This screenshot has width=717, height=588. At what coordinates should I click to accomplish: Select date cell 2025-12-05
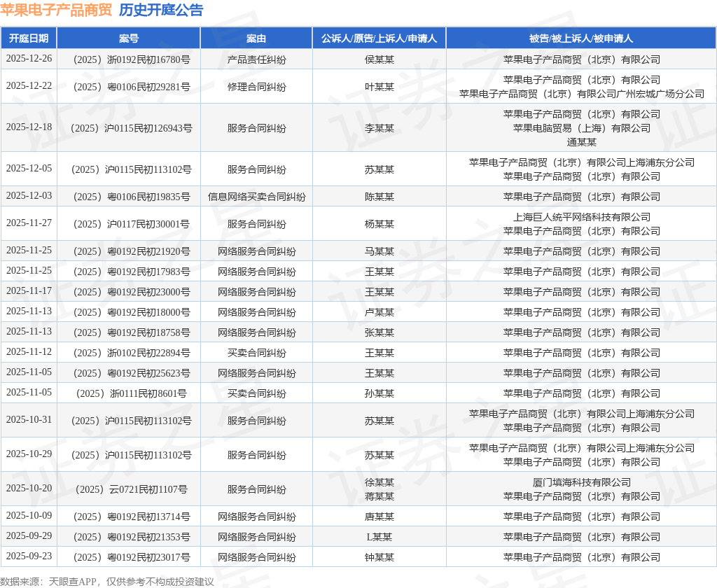pyautogui.click(x=29, y=168)
